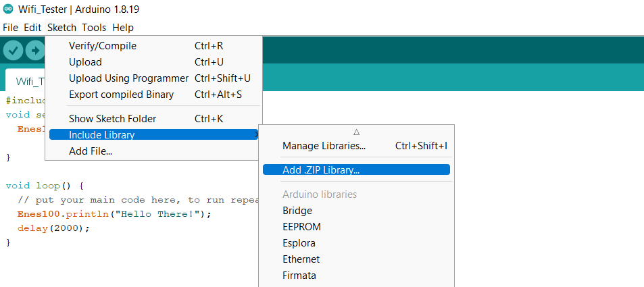Select Show Sketch Folder
The width and height of the screenshot is (644, 287).
153,119
